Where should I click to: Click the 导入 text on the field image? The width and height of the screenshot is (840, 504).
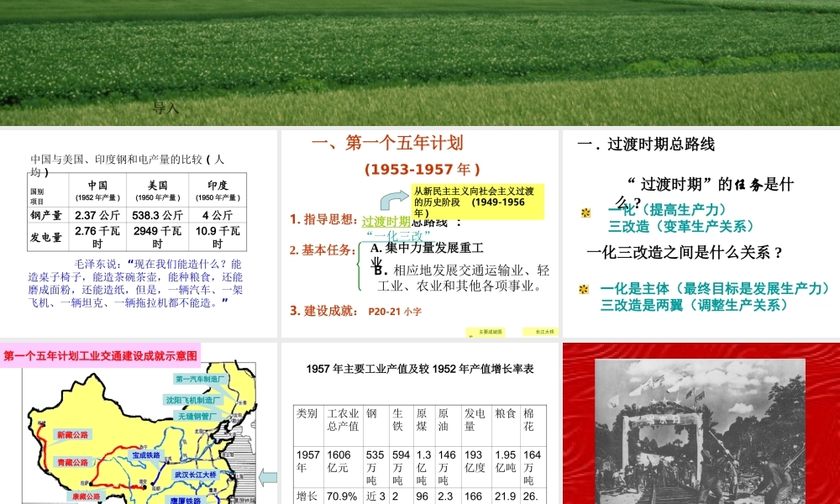tap(165, 108)
